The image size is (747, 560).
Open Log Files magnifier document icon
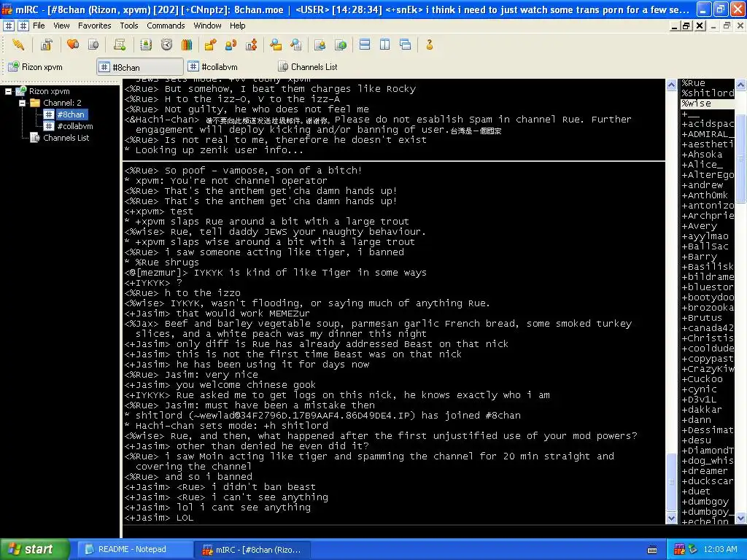pyautogui.click(x=296, y=44)
